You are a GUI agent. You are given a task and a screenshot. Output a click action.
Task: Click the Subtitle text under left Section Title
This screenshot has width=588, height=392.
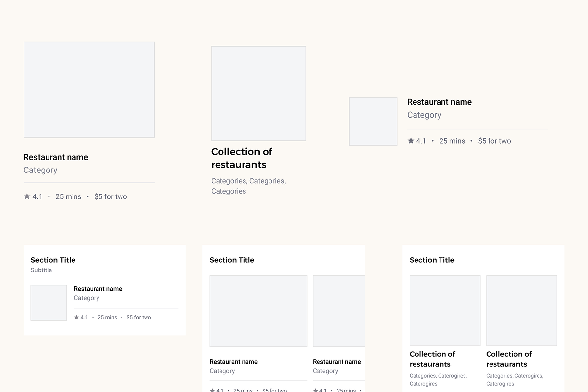coord(41,270)
